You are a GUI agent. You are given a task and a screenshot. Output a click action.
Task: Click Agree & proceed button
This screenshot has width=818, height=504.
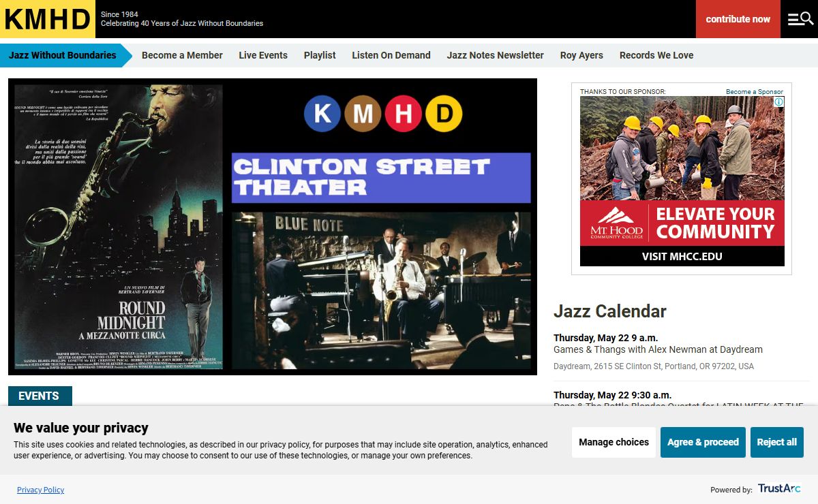click(703, 442)
